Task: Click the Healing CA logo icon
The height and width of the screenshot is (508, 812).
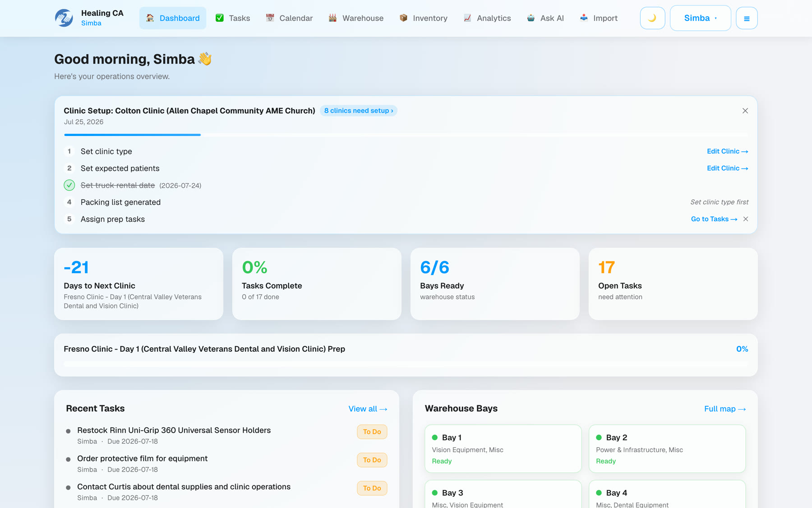Action: point(64,18)
